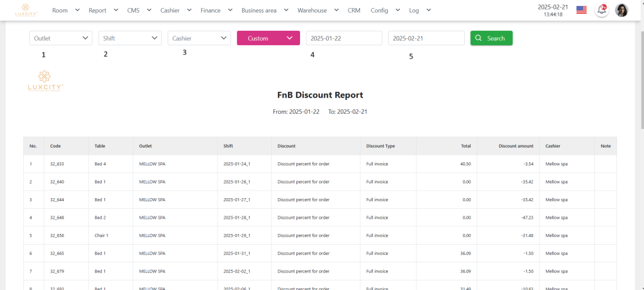Expand the Shift dropdown filter
This screenshot has width=644, height=290.
[130, 38]
